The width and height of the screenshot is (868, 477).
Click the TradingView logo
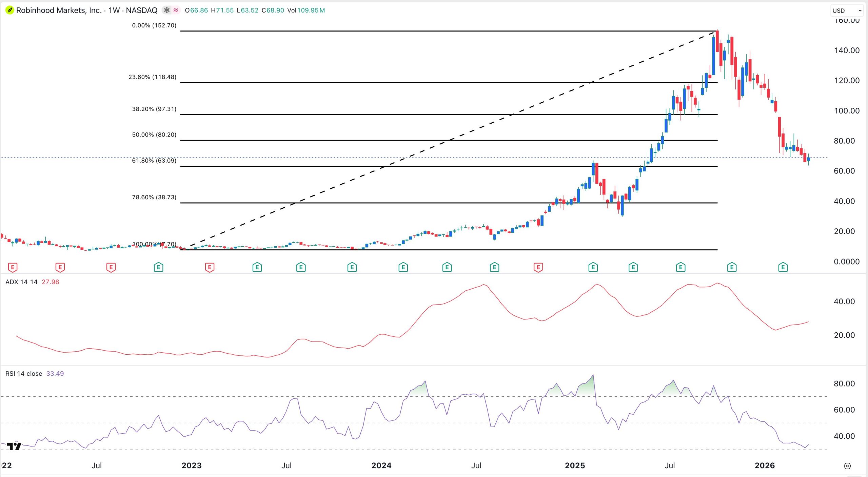(14, 446)
